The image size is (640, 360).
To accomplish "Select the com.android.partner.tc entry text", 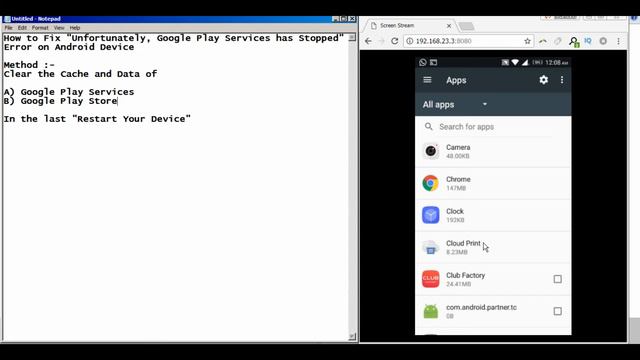I will pos(481,311).
